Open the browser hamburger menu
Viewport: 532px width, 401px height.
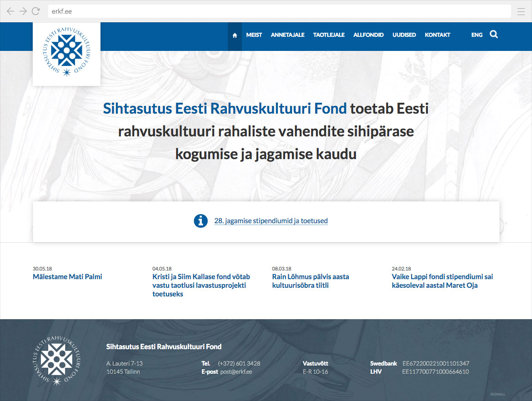pos(521,11)
